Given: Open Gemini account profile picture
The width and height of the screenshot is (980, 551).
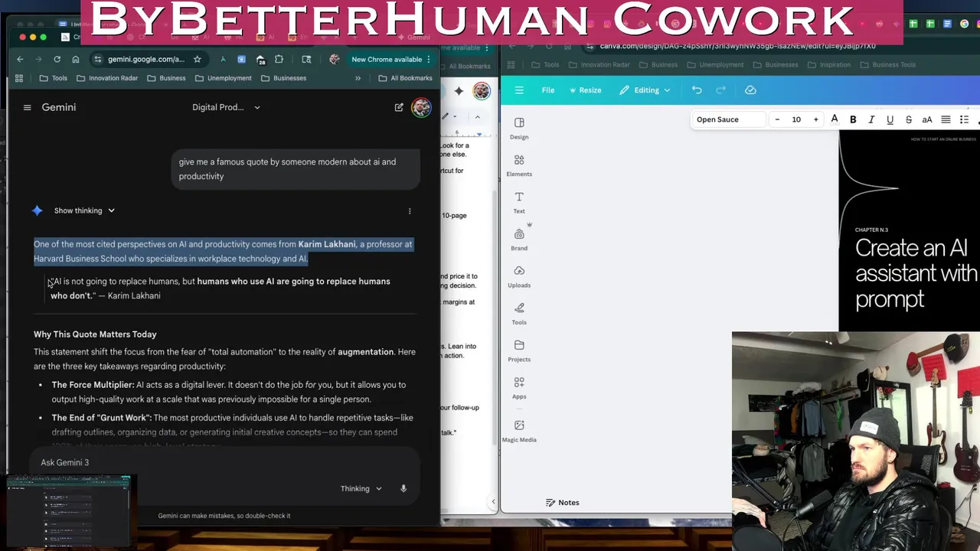Looking at the screenshot, I should click(421, 107).
